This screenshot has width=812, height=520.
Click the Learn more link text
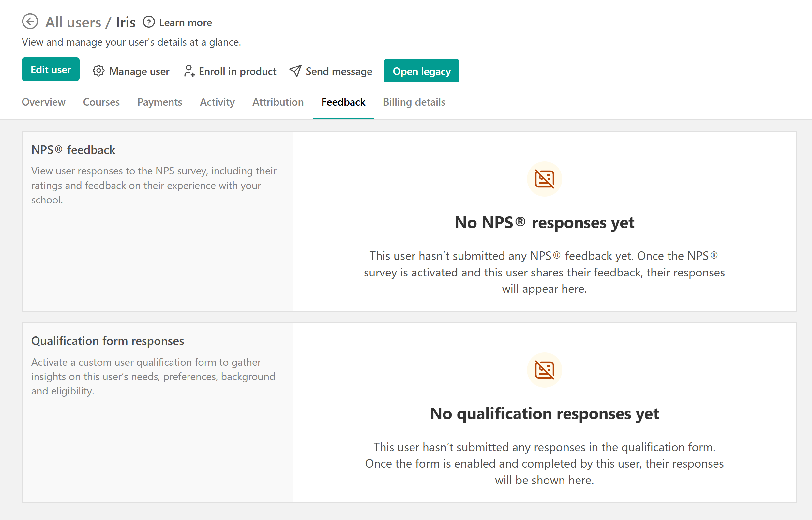pos(186,22)
